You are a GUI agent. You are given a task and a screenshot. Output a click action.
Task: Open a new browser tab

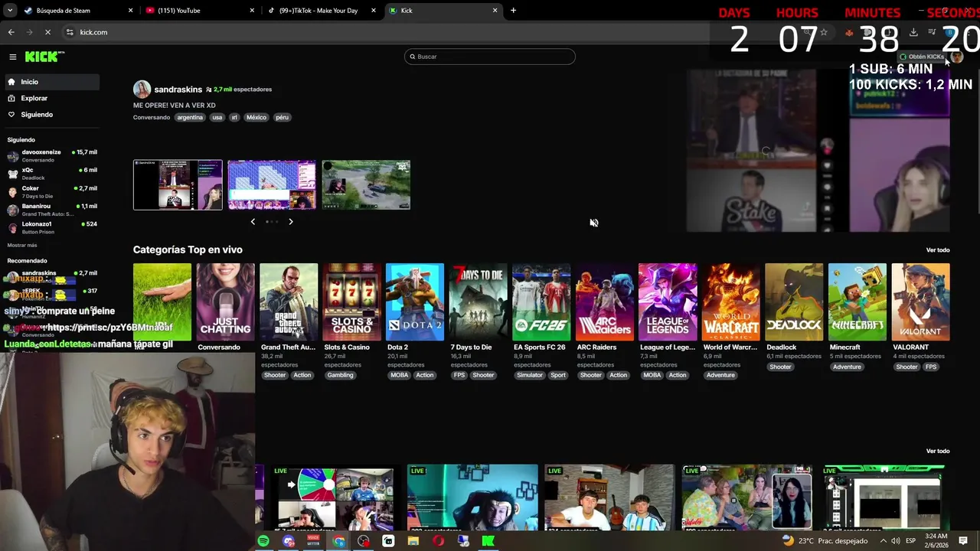click(513, 11)
